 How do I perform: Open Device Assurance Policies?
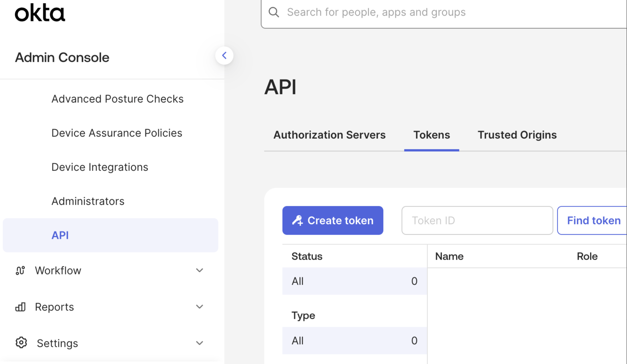117,133
